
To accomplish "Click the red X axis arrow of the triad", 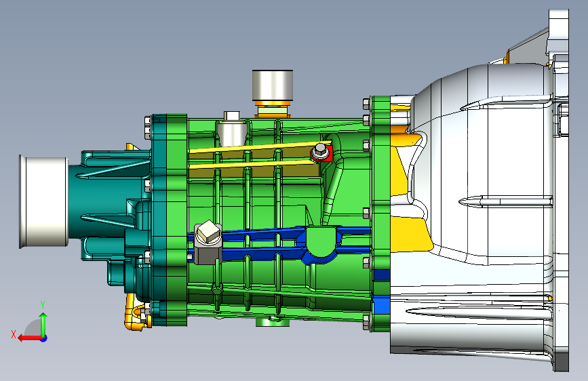I will coord(29,338).
